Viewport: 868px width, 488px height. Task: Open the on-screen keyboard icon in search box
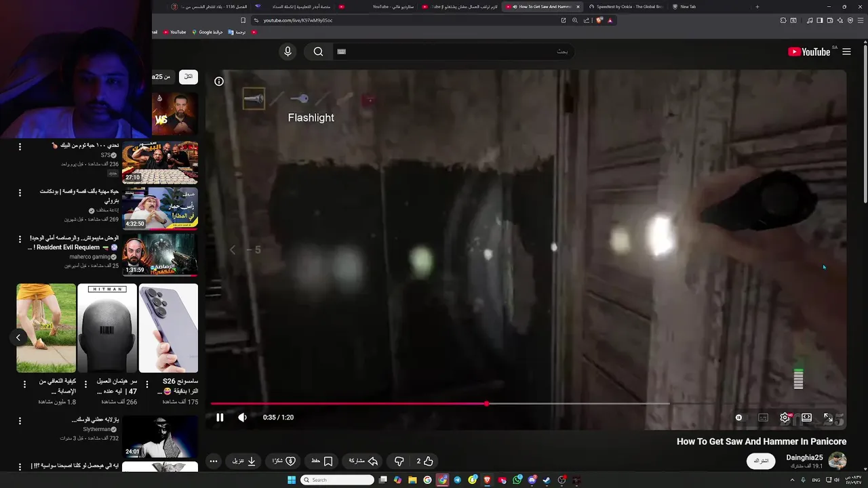click(342, 52)
